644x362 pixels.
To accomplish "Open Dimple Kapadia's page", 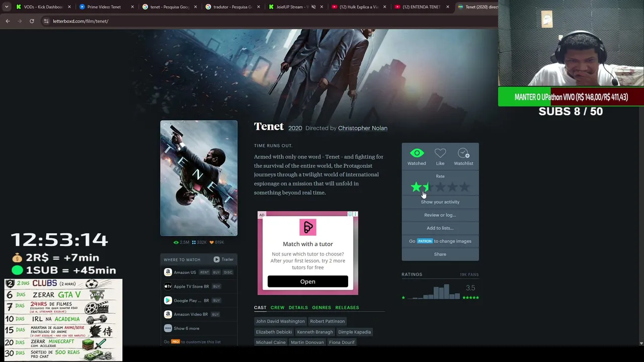I will [355, 332].
